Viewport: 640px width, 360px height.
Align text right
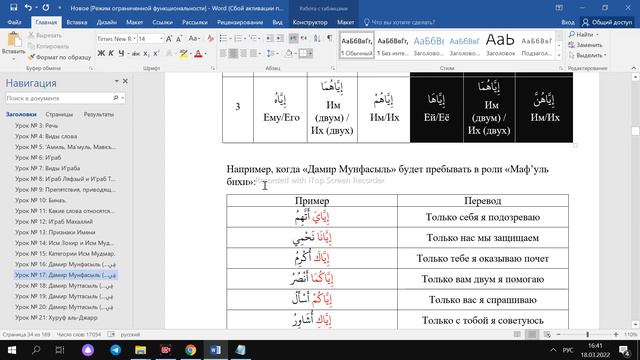(x=243, y=53)
